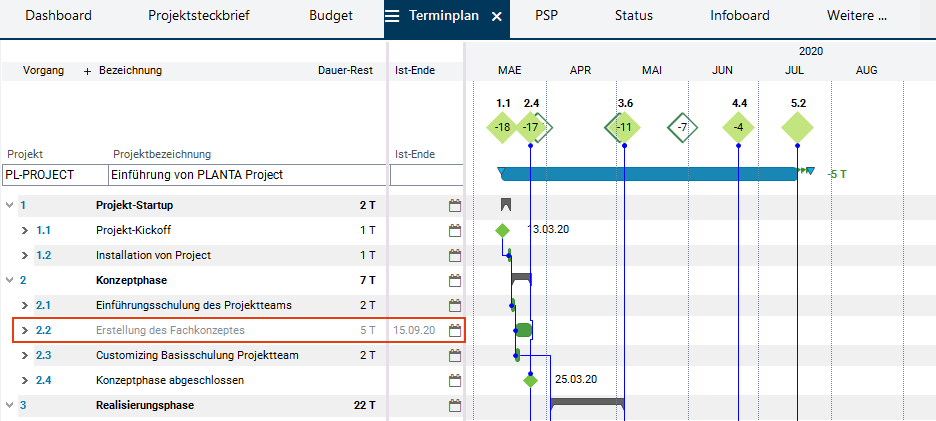The width and height of the screenshot is (936, 421).
Task: Open the Status tab
Action: tap(634, 16)
